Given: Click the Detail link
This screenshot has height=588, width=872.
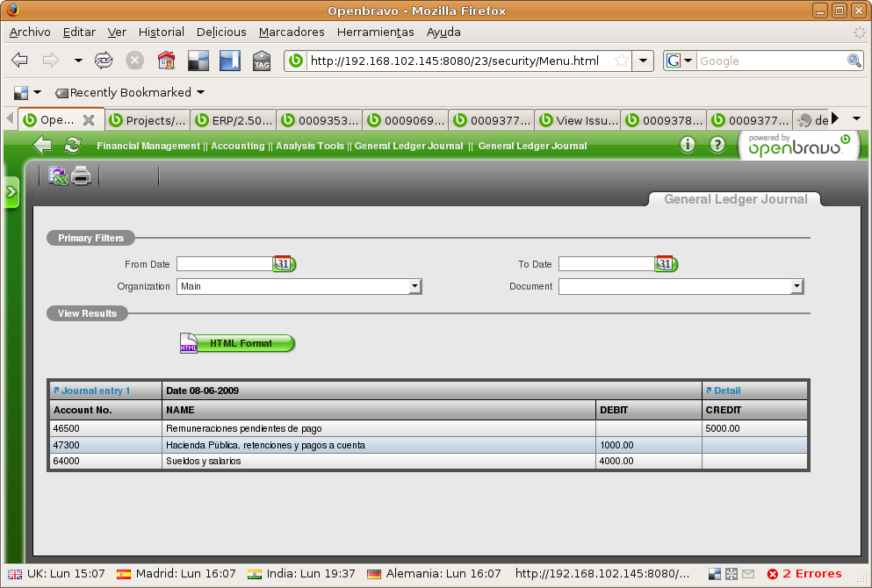Looking at the screenshot, I should (x=726, y=391).
